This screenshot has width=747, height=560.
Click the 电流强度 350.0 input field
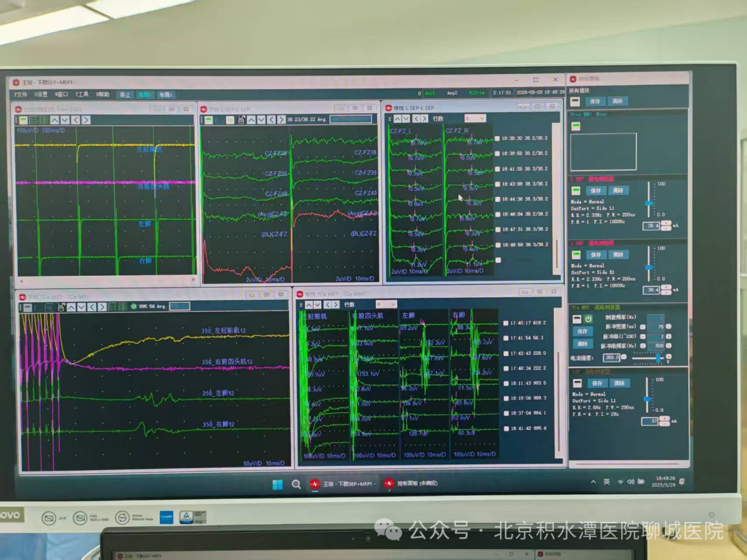click(611, 357)
